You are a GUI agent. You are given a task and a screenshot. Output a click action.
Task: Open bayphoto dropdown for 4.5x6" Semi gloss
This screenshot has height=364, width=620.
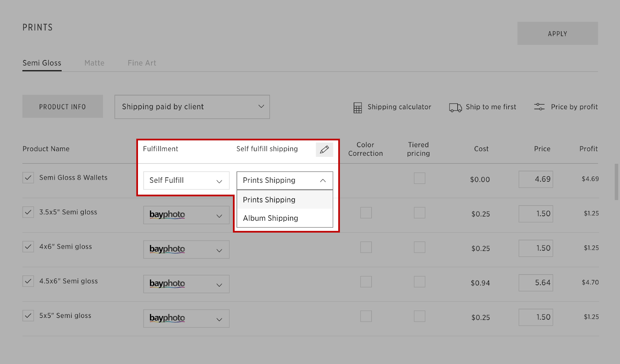point(186,284)
